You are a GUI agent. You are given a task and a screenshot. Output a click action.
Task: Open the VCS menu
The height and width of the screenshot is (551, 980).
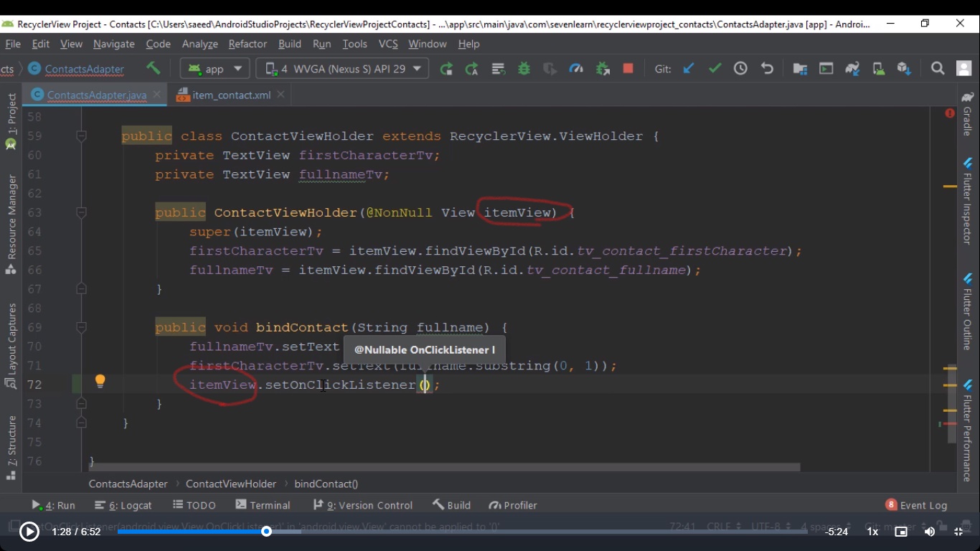tap(388, 44)
